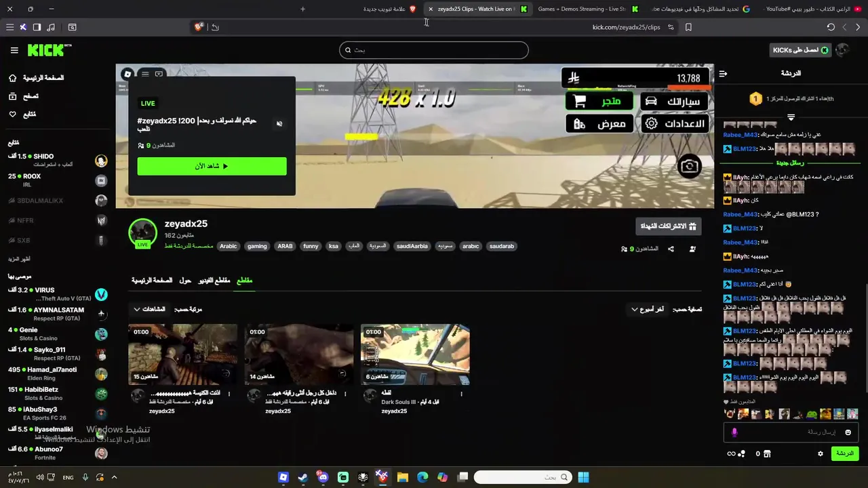
Task: Click the Get KICKs button
Action: pos(802,50)
